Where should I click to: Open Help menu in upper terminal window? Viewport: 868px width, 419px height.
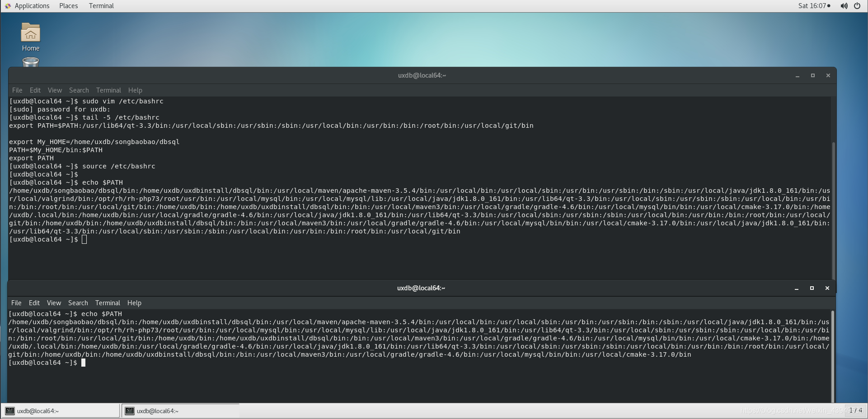[135, 90]
